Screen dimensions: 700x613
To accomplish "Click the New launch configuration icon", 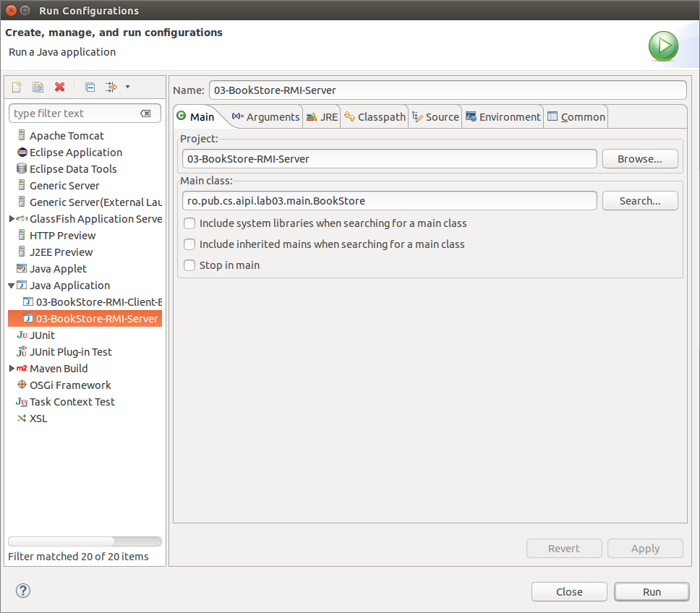I will click(17, 87).
